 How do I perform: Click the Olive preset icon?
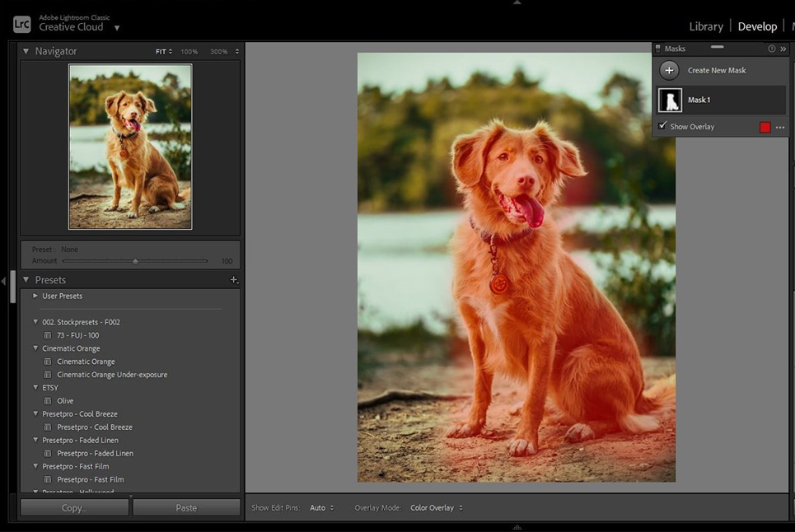click(48, 401)
